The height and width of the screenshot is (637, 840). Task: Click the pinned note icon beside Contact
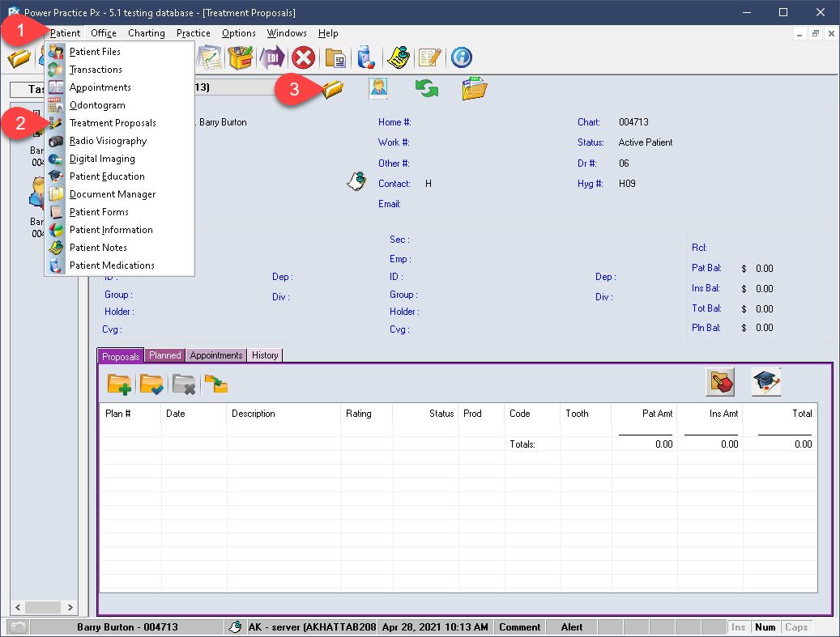coord(356,181)
